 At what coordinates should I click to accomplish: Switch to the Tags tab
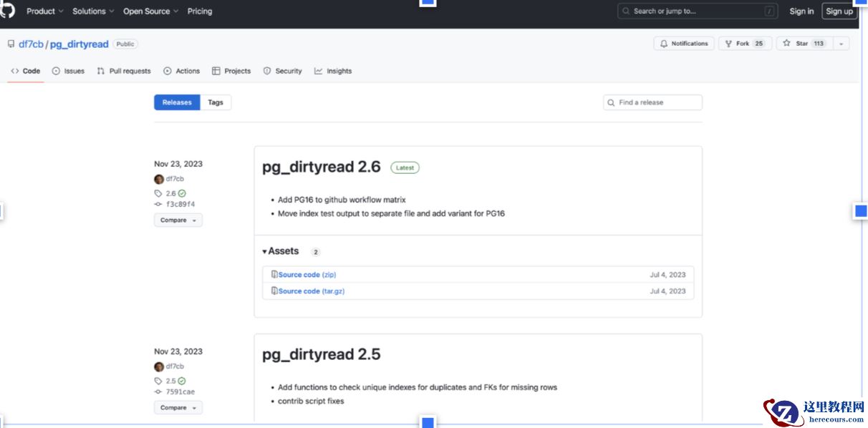pyautogui.click(x=216, y=102)
